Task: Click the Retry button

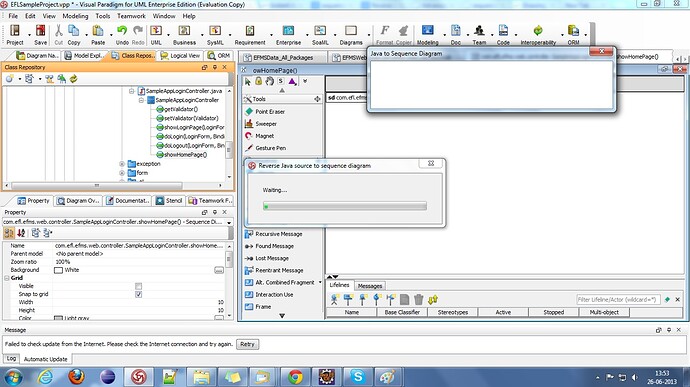Action: tap(247, 344)
